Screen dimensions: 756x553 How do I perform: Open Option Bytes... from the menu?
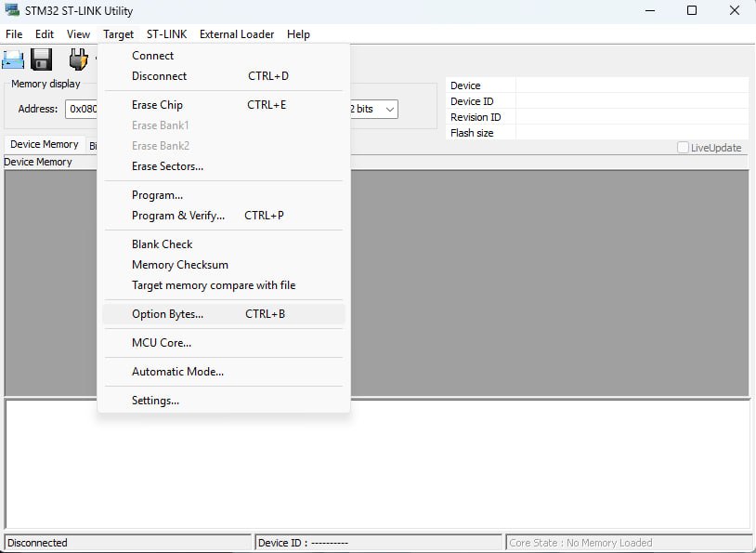[x=224, y=313]
